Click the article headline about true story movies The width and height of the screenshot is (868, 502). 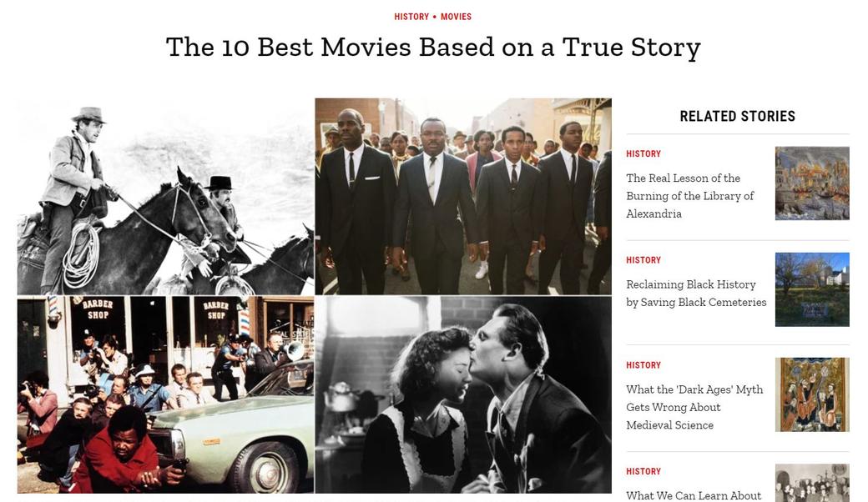click(433, 47)
